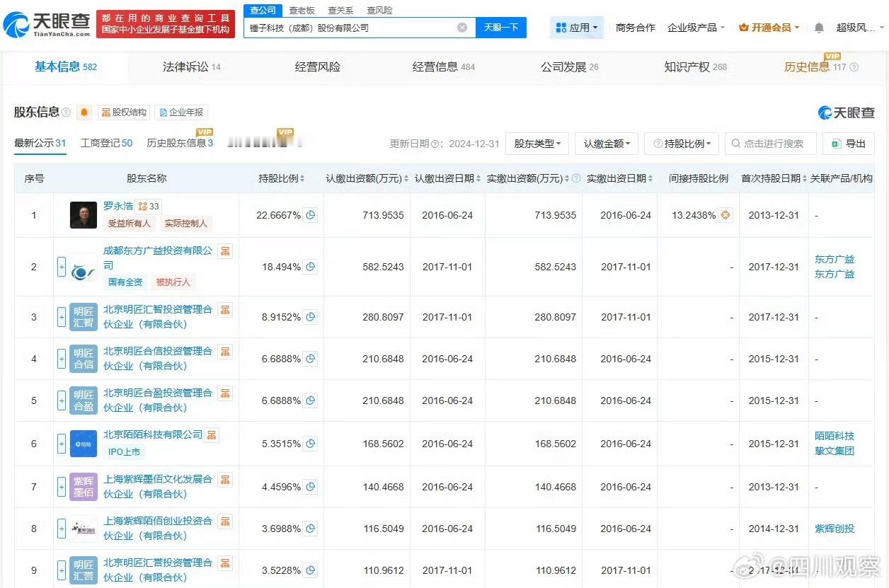Open 开通会员 membership dropdown
This screenshot has height=588, width=889.
769,28
